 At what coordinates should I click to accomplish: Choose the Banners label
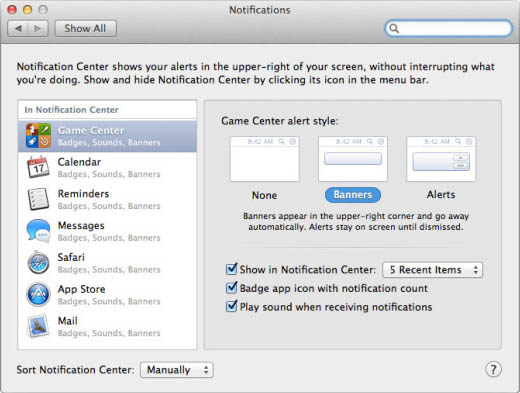tap(353, 195)
